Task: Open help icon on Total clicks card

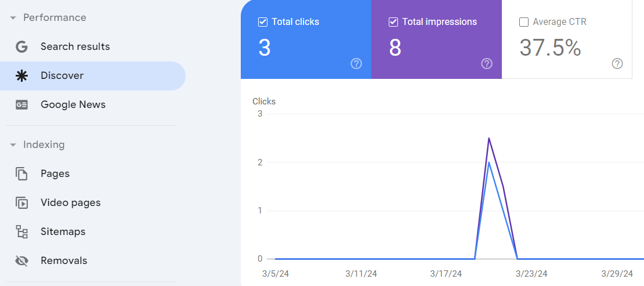Action: coord(356,64)
